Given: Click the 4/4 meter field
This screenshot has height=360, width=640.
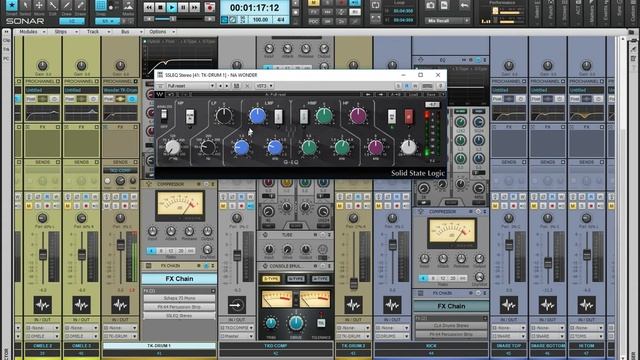Looking at the screenshot, I should pyautogui.click(x=281, y=20).
